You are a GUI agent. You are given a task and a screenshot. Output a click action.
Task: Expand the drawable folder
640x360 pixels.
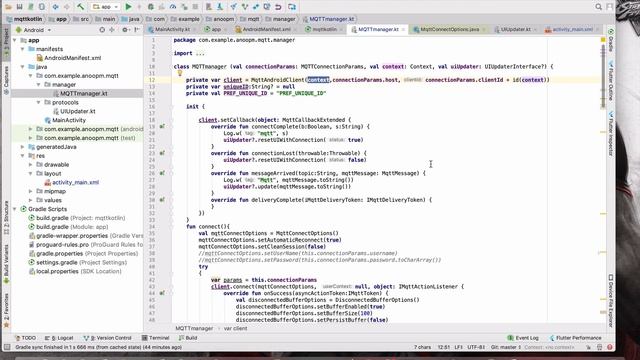[31, 164]
